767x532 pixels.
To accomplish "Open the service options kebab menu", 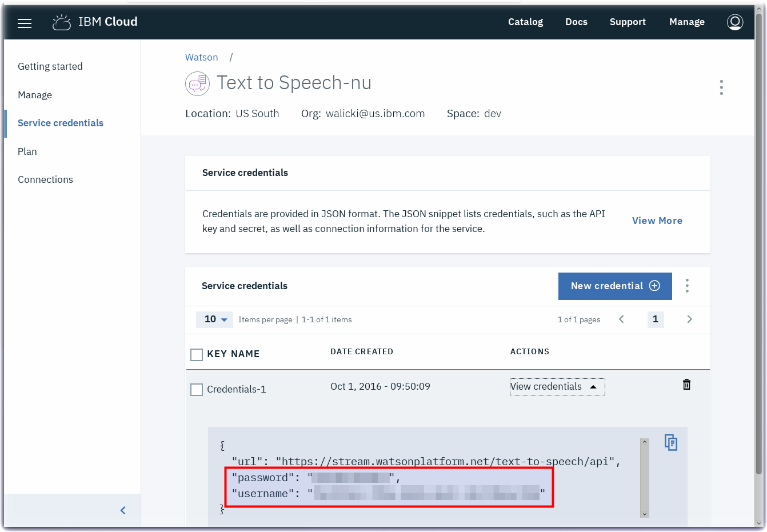I will point(721,87).
